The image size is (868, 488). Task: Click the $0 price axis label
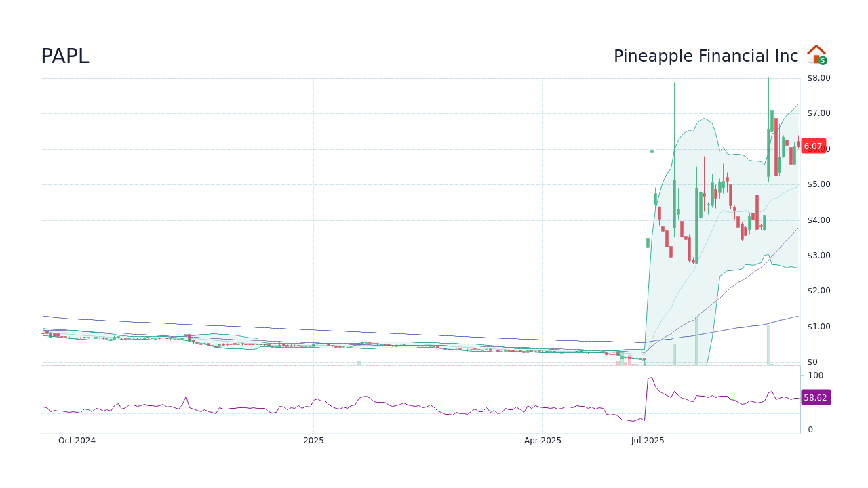(x=813, y=361)
